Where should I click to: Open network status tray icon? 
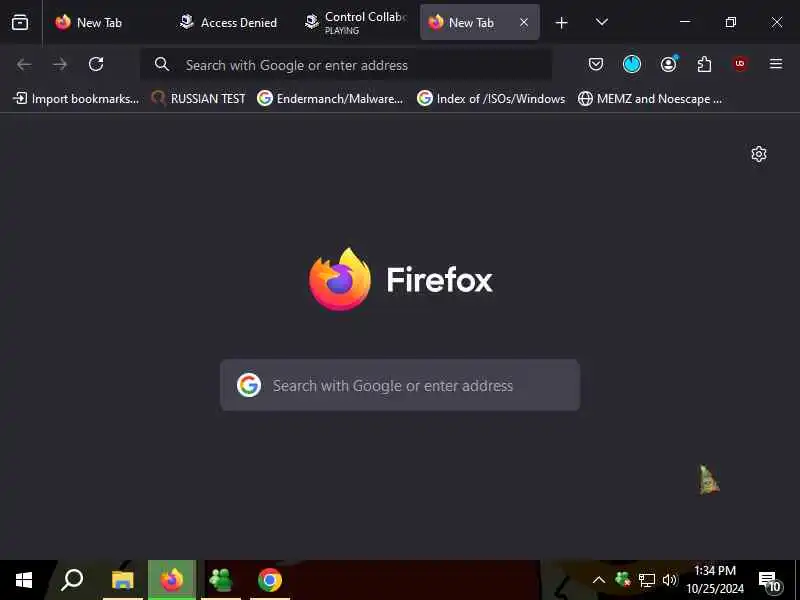pos(646,580)
